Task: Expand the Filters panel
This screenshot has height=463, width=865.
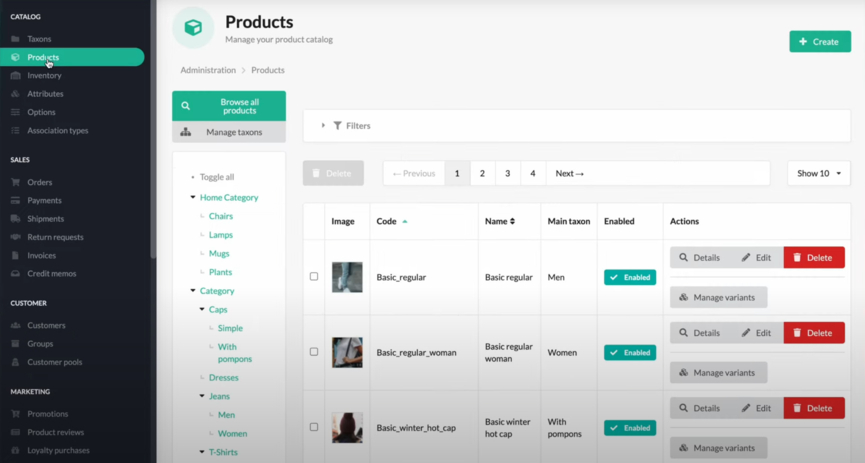Action: click(346, 126)
